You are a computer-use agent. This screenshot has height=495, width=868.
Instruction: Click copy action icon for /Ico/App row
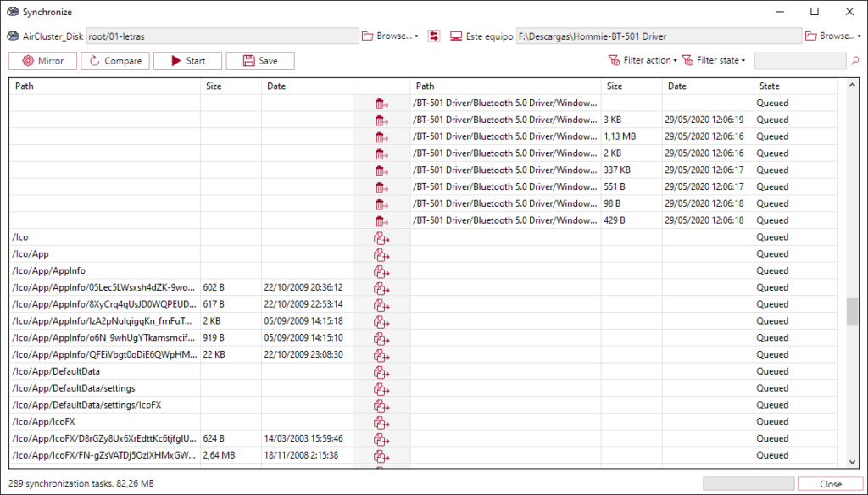[x=381, y=254]
